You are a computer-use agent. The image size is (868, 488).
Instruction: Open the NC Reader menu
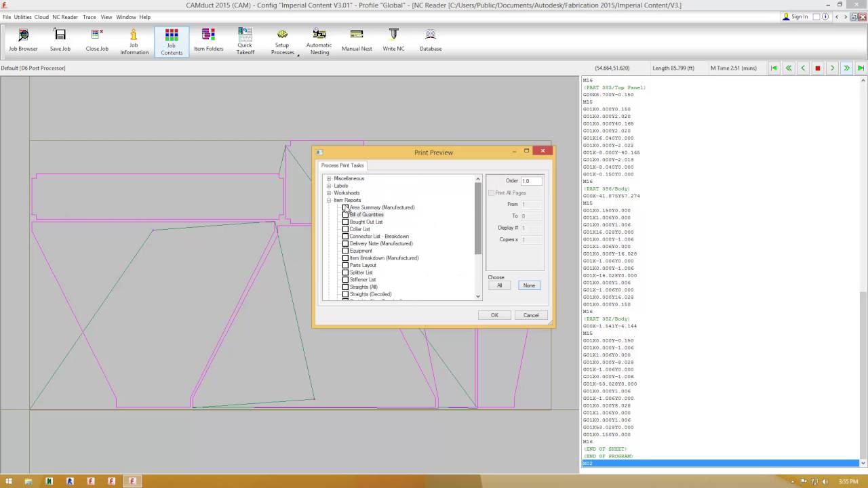65,17
